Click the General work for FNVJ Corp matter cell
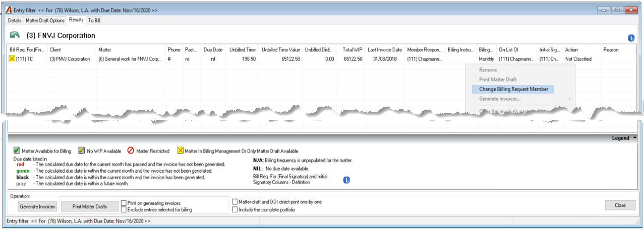 131,59
